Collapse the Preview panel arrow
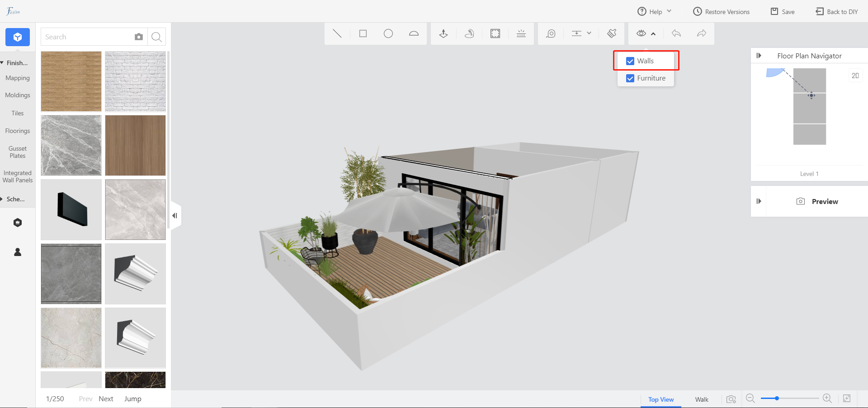 (759, 201)
